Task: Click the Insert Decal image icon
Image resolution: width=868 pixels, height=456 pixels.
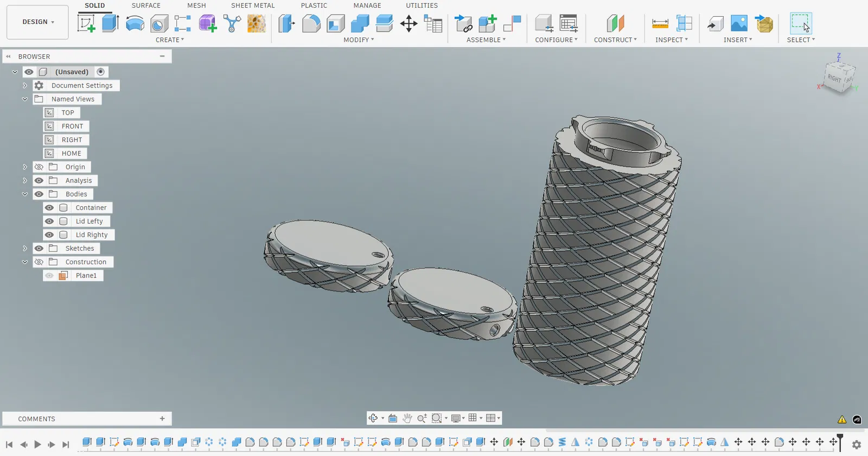Action: click(739, 24)
